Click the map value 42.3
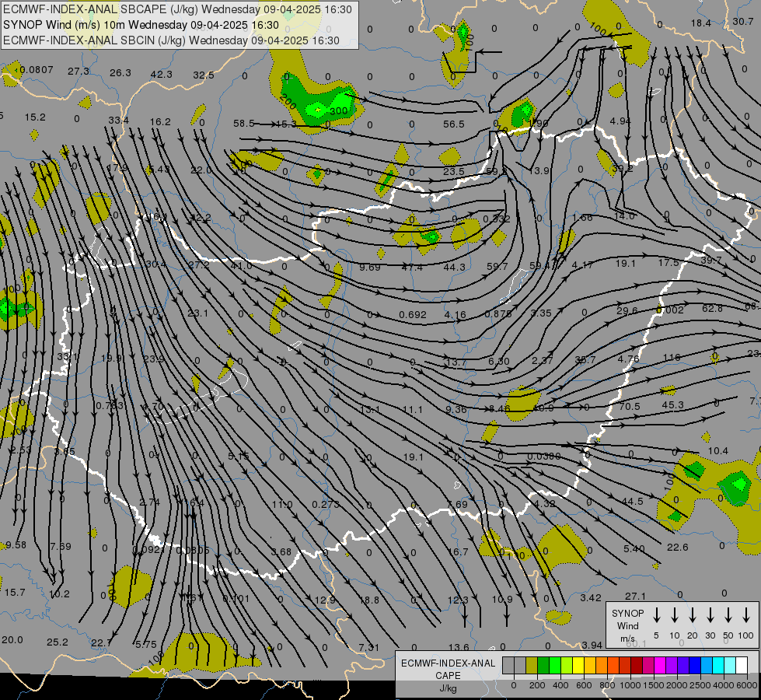The image size is (761, 700). coord(161,74)
